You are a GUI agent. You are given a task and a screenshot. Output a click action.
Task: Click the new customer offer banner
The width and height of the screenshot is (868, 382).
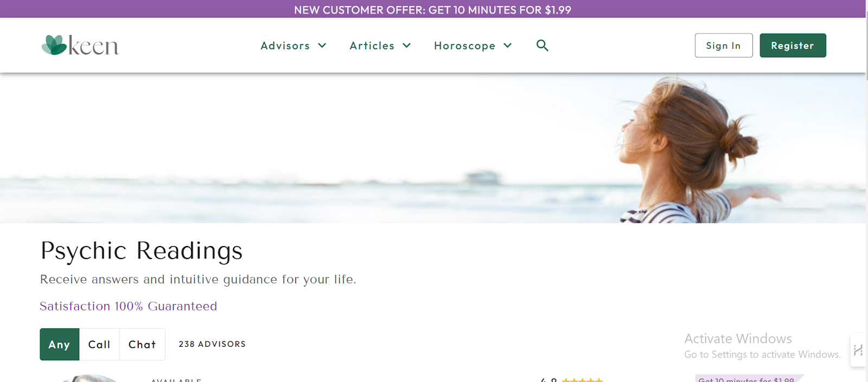(x=433, y=9)
